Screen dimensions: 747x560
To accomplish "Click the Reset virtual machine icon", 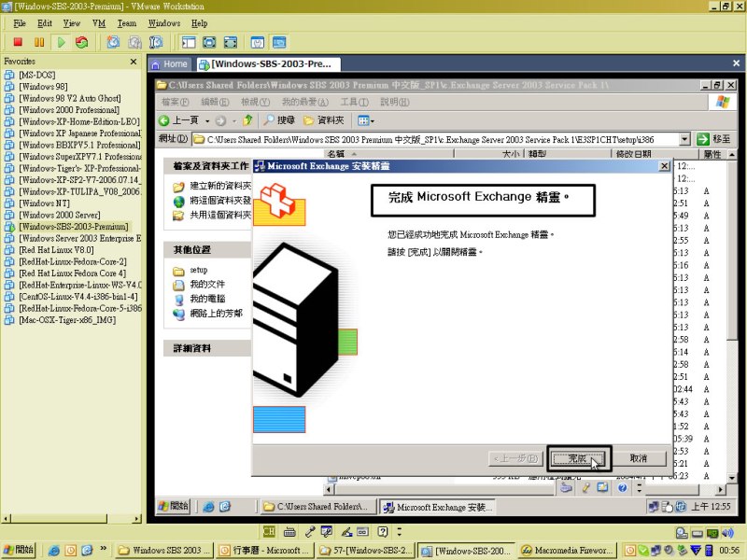I will (82, 42).
